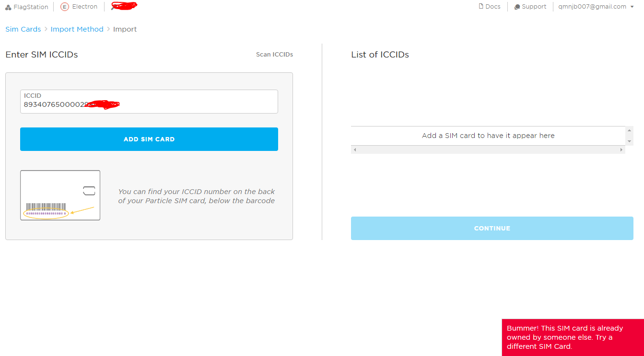Focus the ICCID input field
This screenshot has width=644, height=356.
point(149,102)
